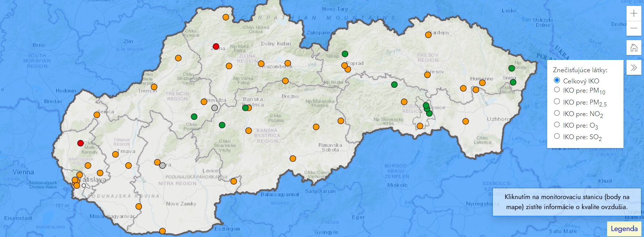Switch to IKO pre: O3 pollutant
This screenshot has height=237, width=644.
(x=557, y=125)
